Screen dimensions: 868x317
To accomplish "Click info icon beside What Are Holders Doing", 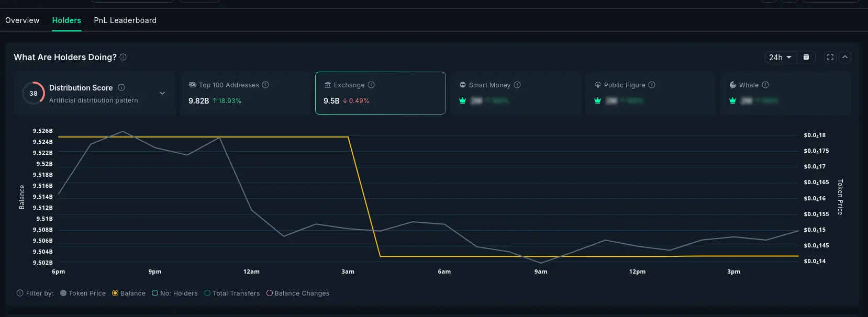I will tap(123, 57).
